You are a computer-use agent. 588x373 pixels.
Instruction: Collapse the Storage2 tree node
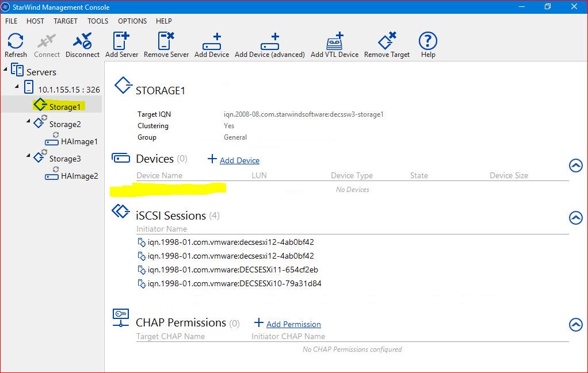coord(29,121)
